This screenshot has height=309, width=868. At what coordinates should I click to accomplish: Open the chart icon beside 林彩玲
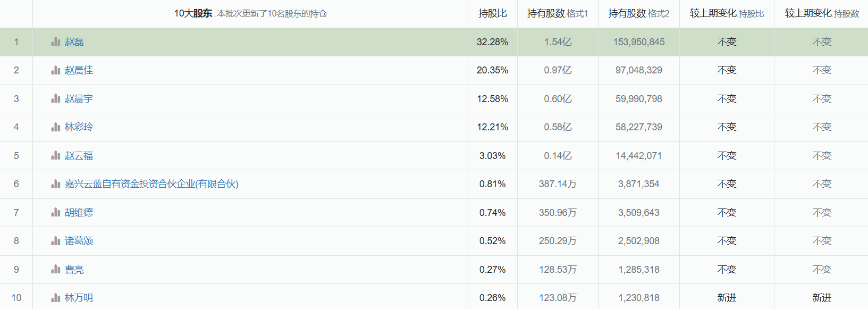click(55, 127)
